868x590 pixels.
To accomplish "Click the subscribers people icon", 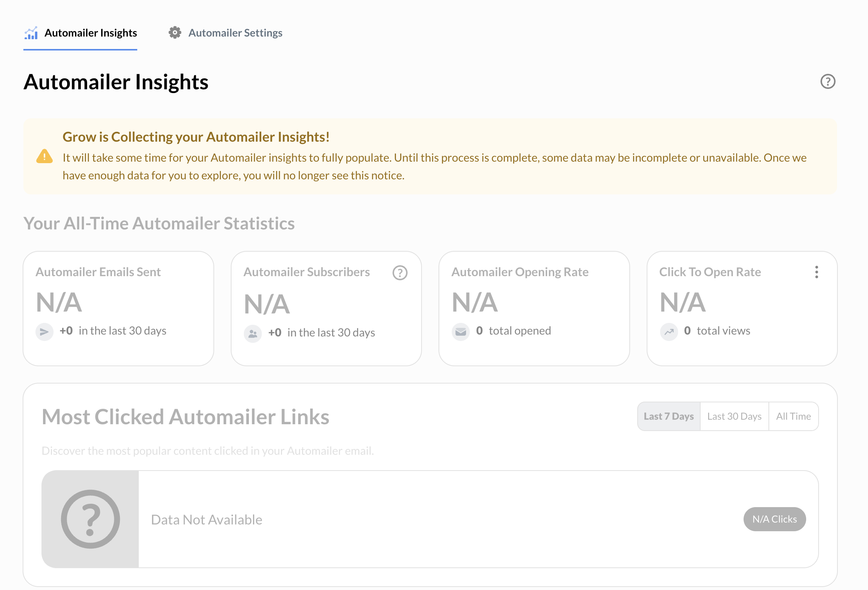I will point(253,333).
